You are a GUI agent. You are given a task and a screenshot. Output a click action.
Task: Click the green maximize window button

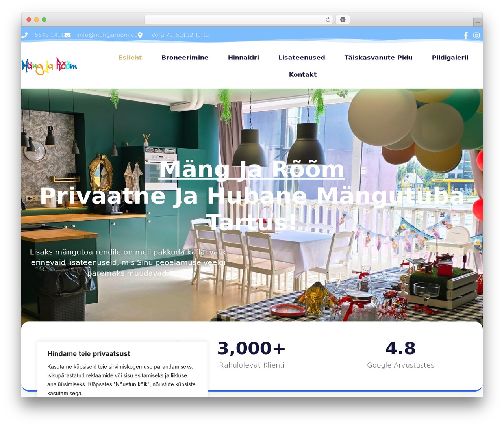[x=44, y=20]
